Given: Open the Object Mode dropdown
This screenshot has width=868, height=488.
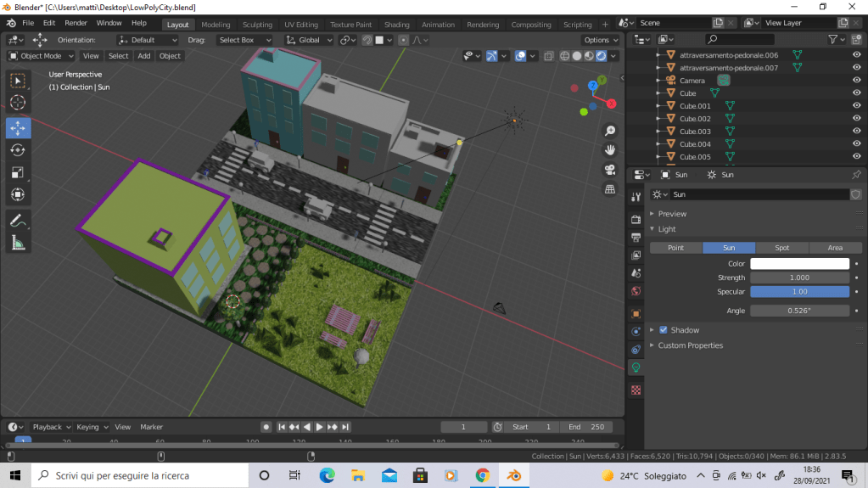Looking at the screenshot, I should (41, 56).
